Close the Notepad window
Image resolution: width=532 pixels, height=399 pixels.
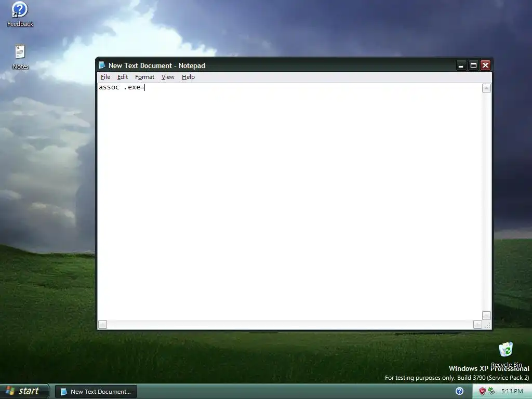tap(486, 65)
